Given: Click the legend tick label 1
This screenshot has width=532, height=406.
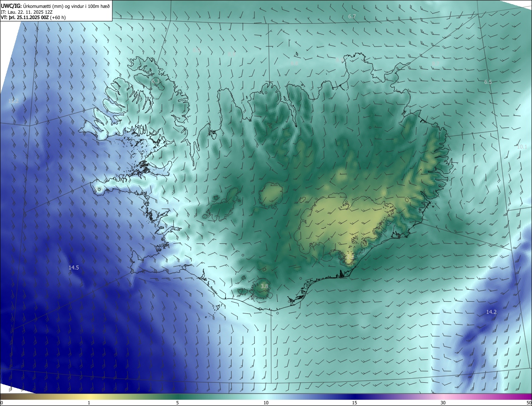Looking at the screenshot, I should (89, 403).
